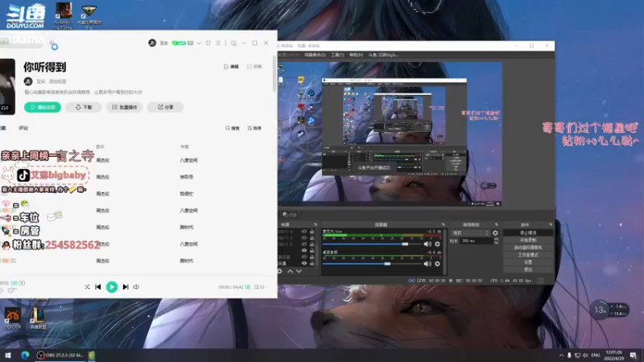Click 添加标签 to add tags
Screen dimensions: 644x362
[x=57, y=81]
